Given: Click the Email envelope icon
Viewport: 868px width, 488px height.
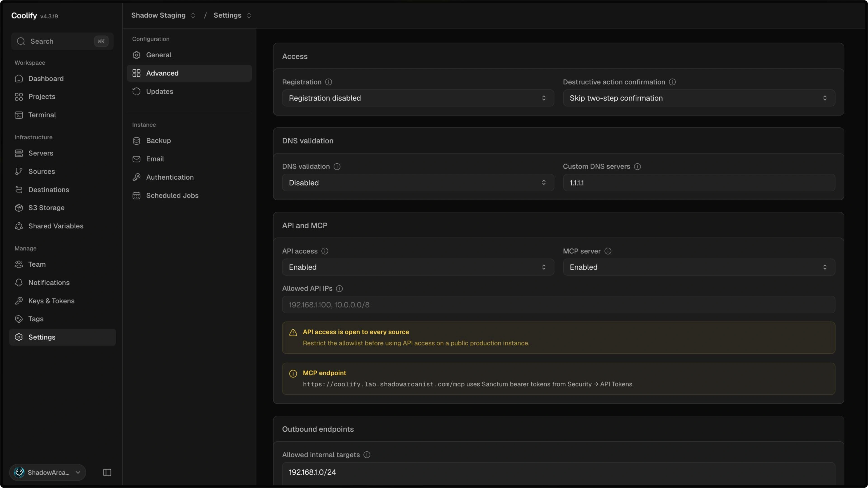Looking at the screenshot, I should pyautogui.click(x=137, y=159).
